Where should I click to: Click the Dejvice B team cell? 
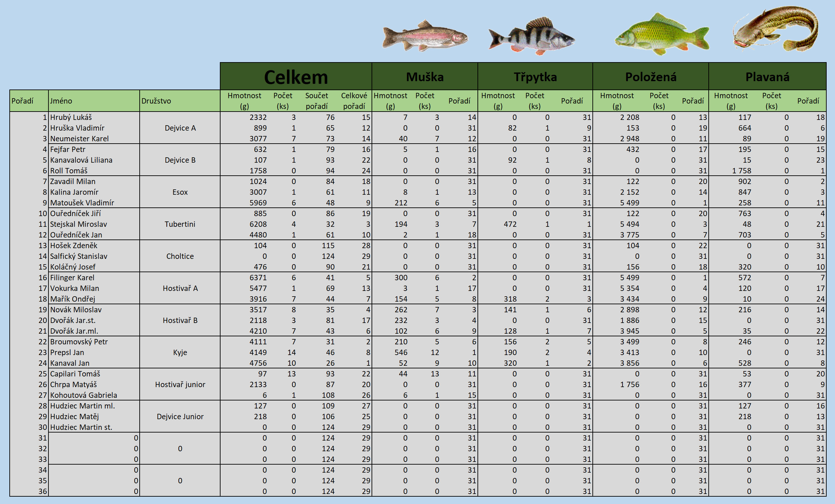(180, 160)
